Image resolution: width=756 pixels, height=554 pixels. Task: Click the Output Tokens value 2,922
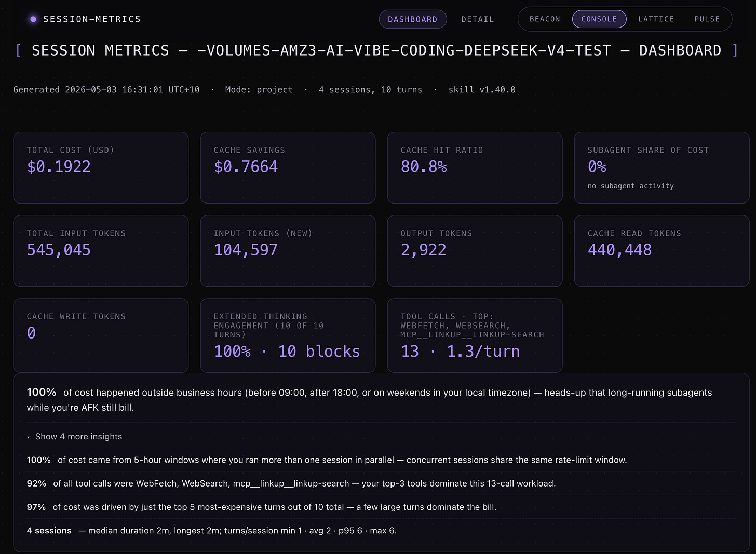pyautogui.click(x=424, y=250)
